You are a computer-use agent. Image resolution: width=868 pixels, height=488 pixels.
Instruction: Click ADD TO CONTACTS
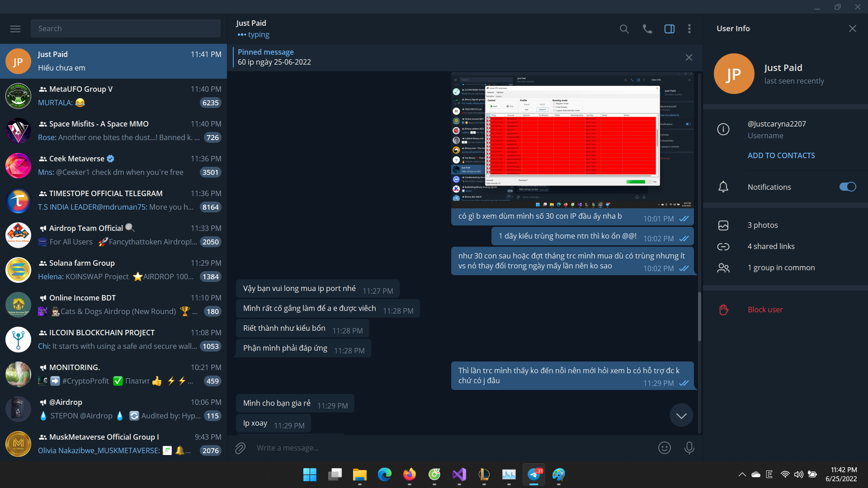781,155
